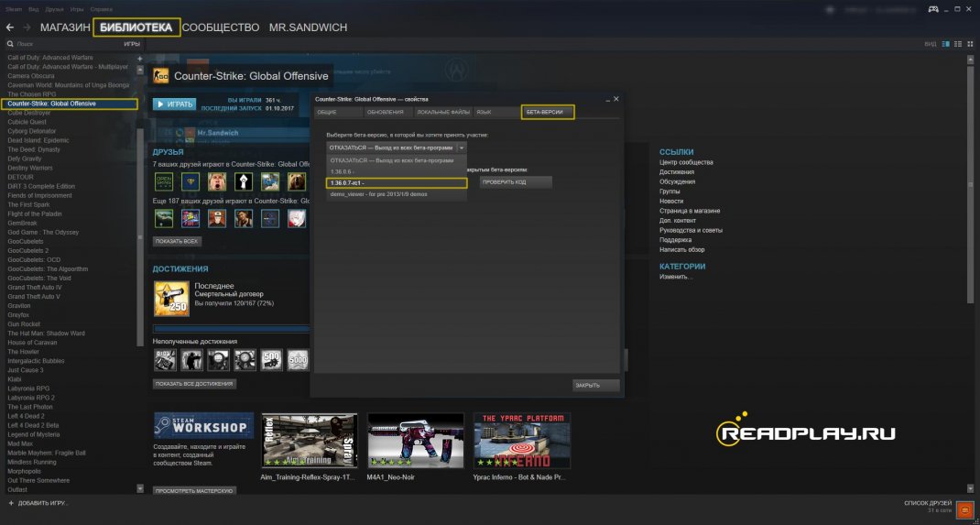Open the Вид menu
This screenshot has width=980, height=525.
34,10
